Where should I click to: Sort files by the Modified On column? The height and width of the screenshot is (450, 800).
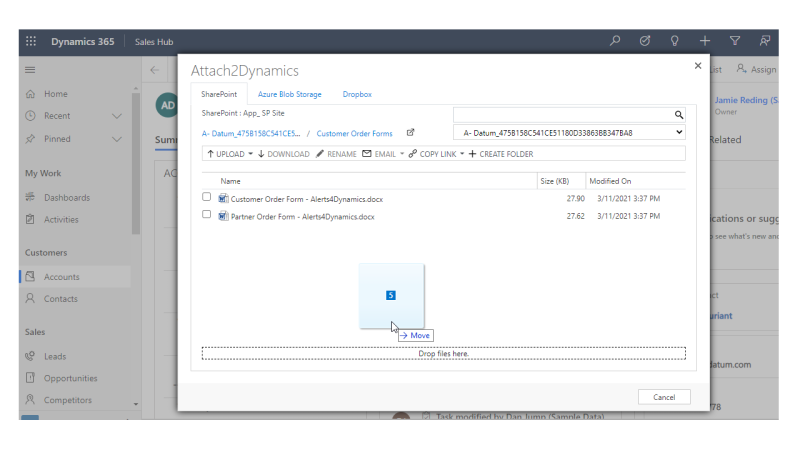pyautogui.click(x=610, y=181)
